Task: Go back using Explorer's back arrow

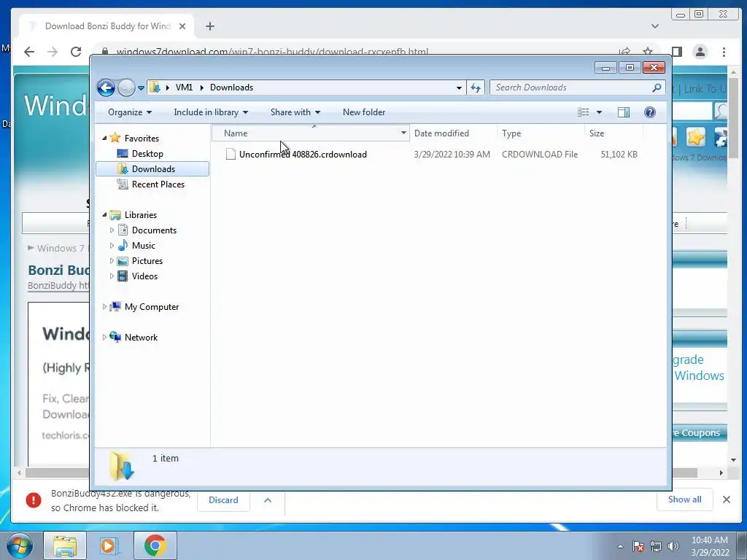Action: point(106,87)
